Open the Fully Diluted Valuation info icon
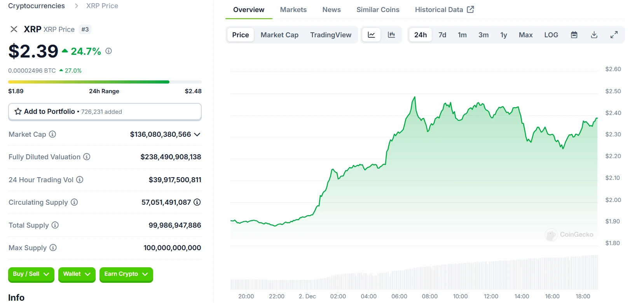This screenshot has height=303, width=644. [87, 157]
